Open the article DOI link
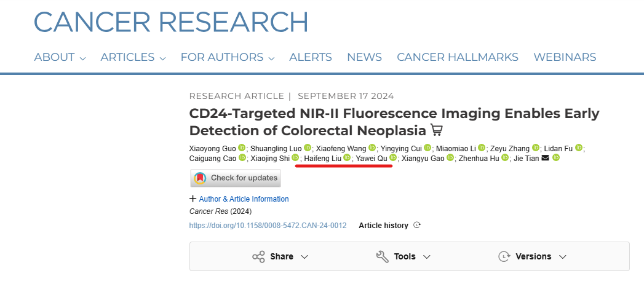Viewport: 644px width, 284px height. tap(268, 226)
